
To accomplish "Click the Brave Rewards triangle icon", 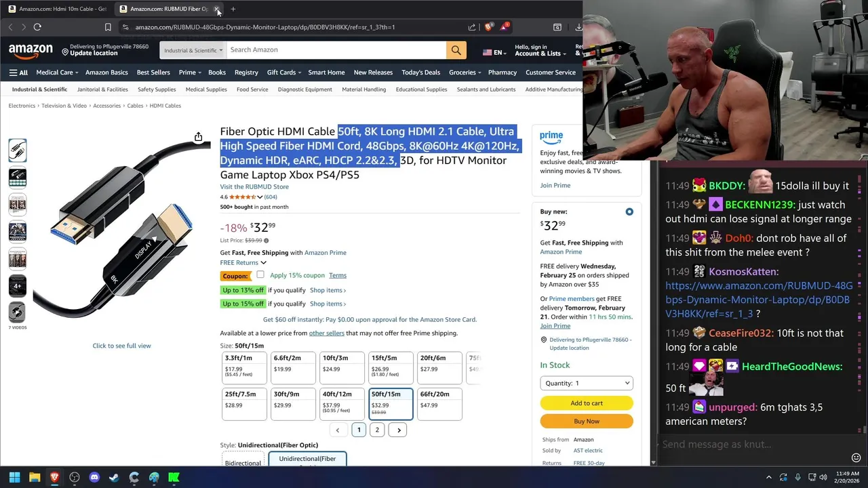I will click(x=504, y=27).
